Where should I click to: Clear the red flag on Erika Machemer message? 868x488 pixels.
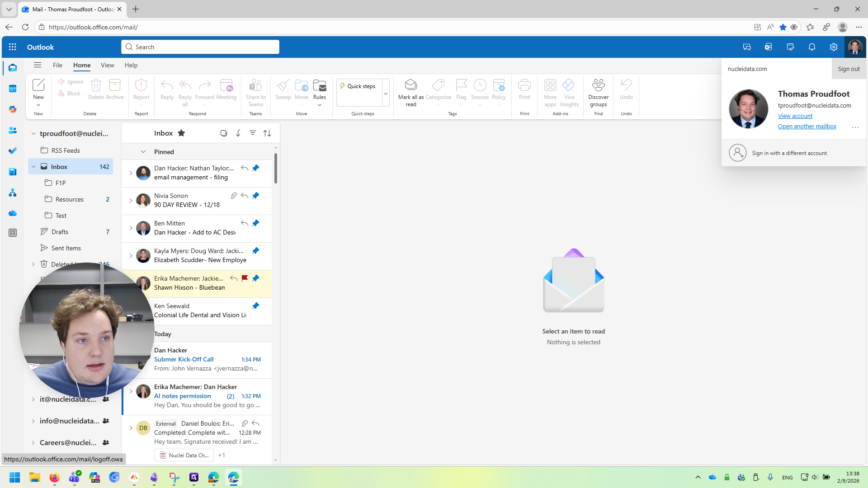tap(245, 278)
